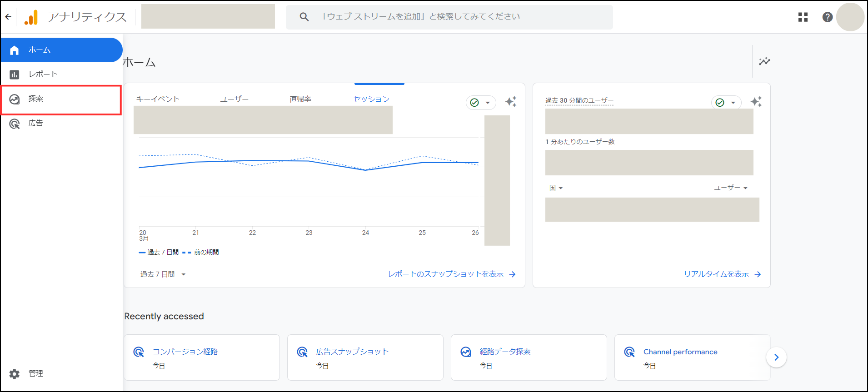Viewport: 868px width, 392px height.
Task: Open コンバージョン経路 recent item
Action: coord(202,357)
